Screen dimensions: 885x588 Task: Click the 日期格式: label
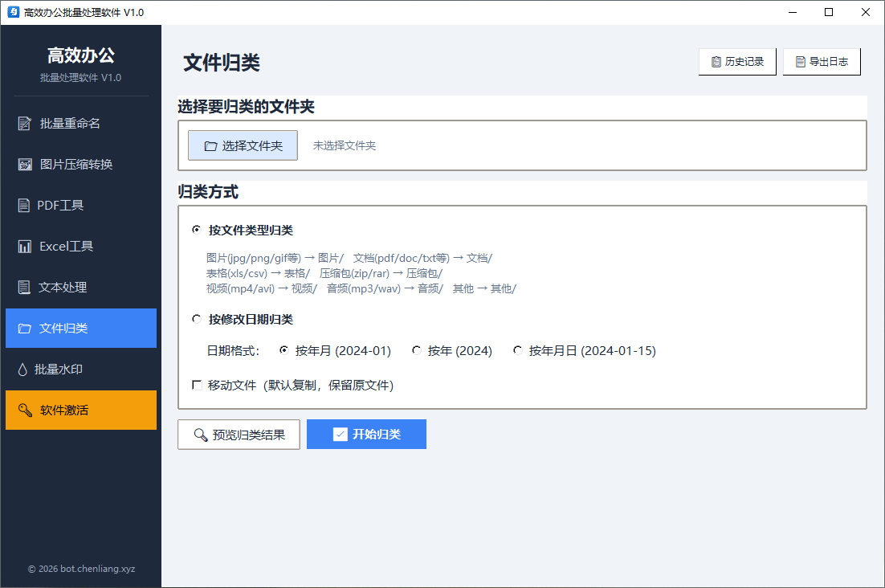pos(233,351)
